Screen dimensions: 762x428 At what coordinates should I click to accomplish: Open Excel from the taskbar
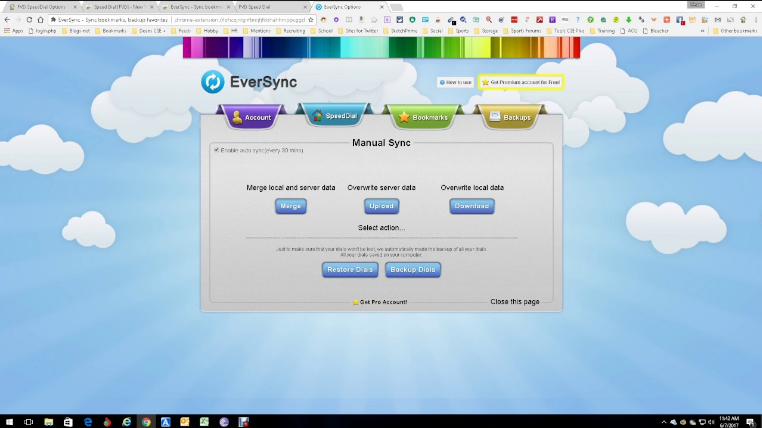point(204,422)
